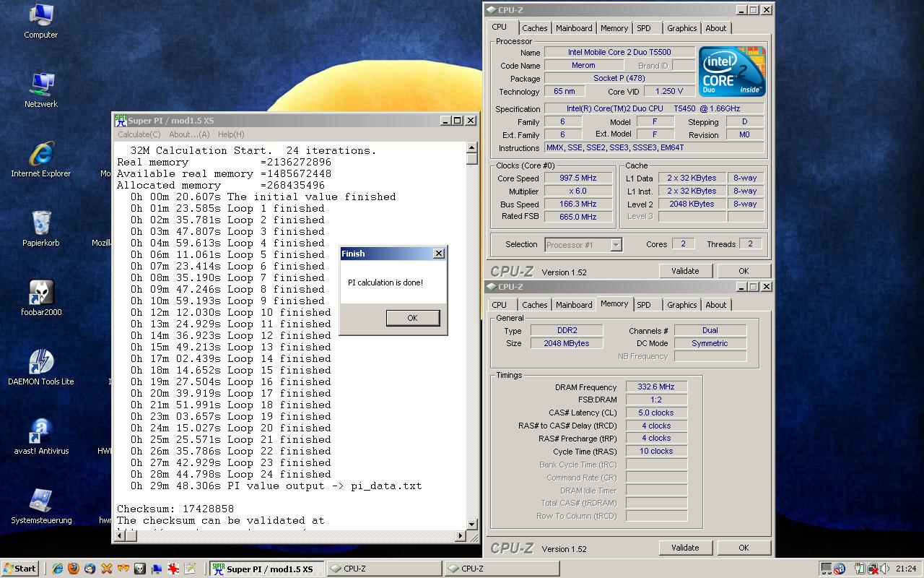Open the Calculate(C) menu in Super PI
Screen dimensions: 924x578
coord(139,134)
